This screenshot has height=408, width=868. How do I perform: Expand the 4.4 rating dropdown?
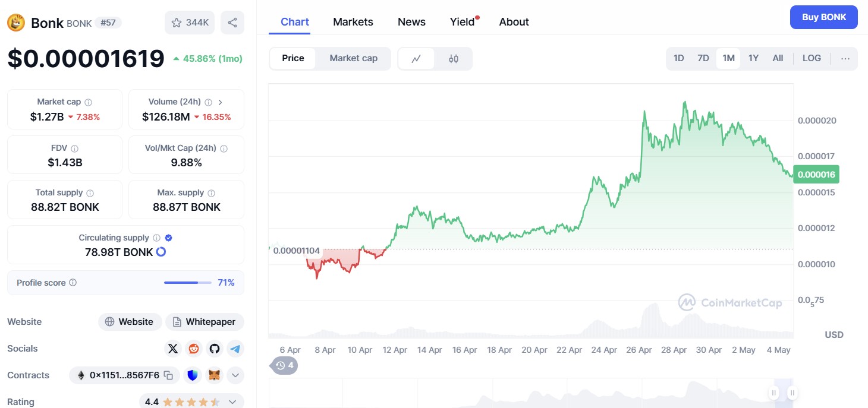click(x=232, y=402)
